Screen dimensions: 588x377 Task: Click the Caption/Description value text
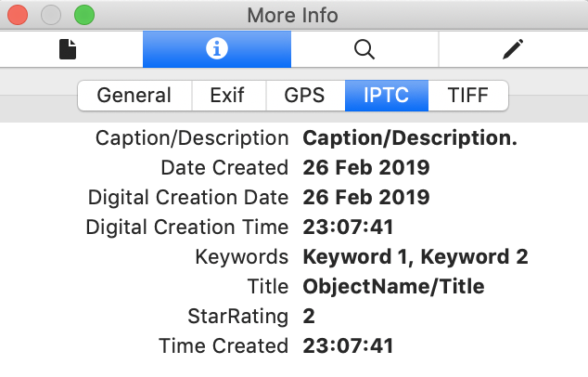pos(410,138)
